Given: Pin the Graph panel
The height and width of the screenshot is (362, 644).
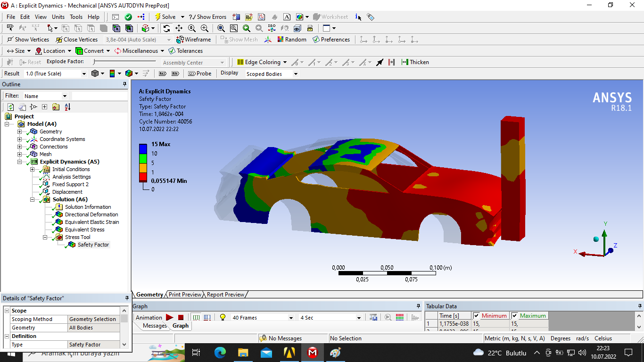Looking at the screenshot, I should coord(419,306).
